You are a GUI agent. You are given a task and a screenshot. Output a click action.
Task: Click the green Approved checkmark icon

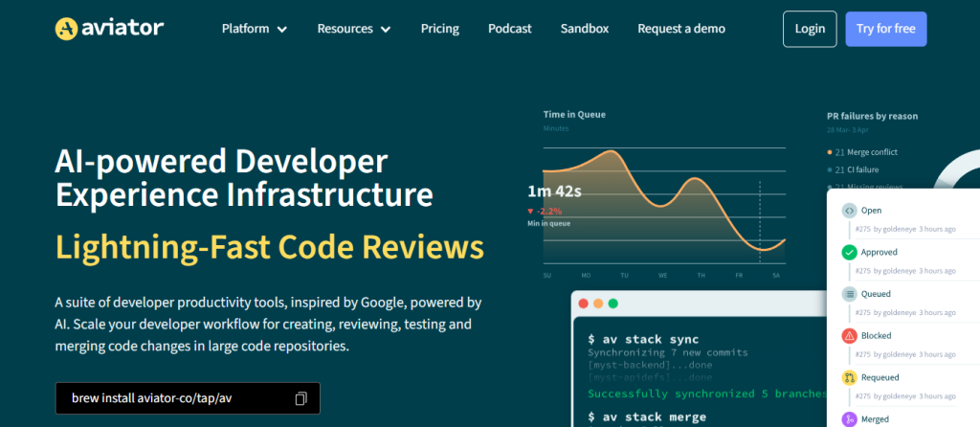pos(849,253)
